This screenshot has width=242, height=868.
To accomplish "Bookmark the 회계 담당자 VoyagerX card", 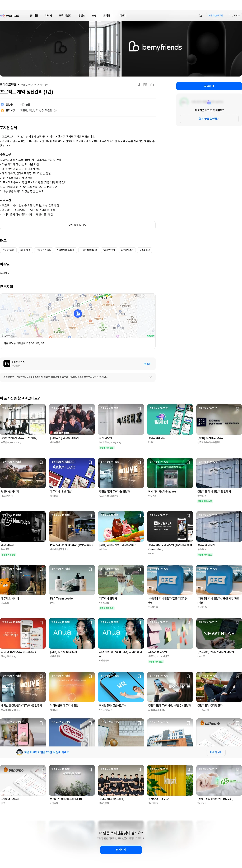I will 139,409.
